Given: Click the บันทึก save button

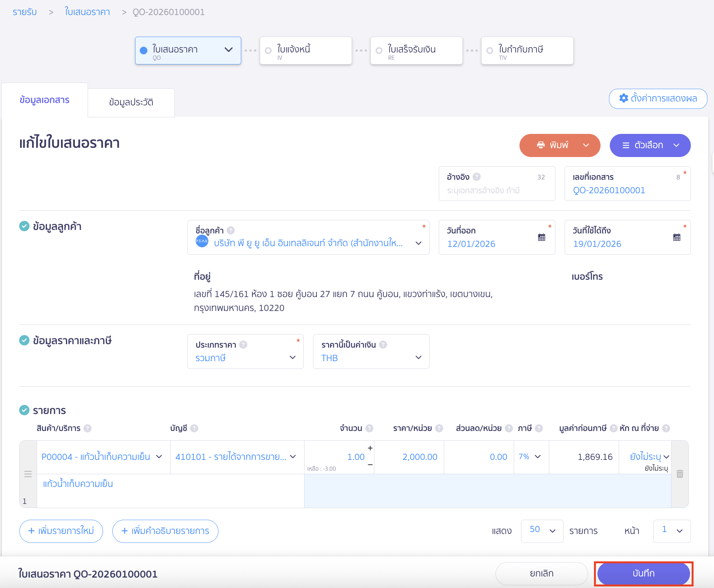Looking at the screenshot, I should tap(643, 573).
